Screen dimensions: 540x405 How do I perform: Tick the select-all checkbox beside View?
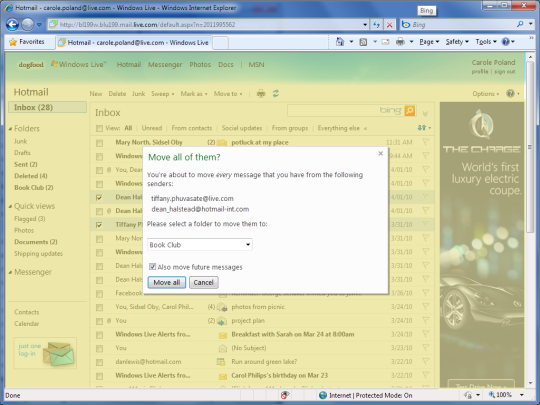click(99, 128)
